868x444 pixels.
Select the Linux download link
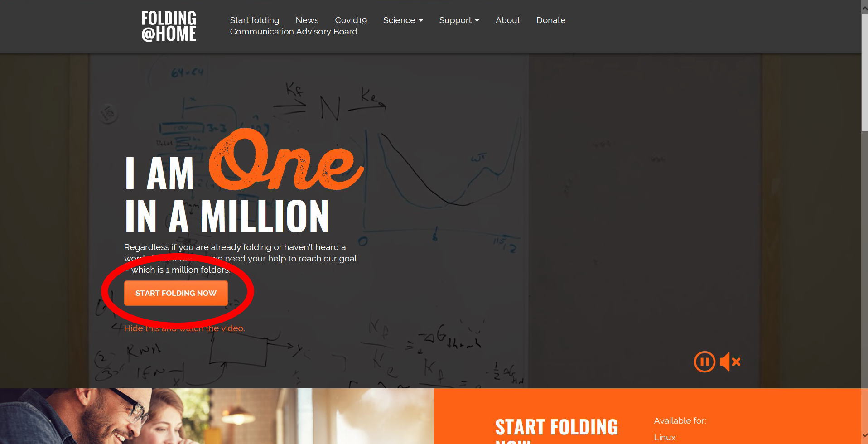(665, 437)
